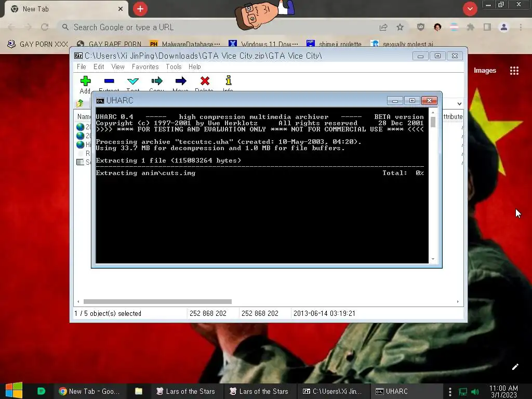Click the blue Extract minus icon
This screenshot has height=399, width=532.
(109, 81)
